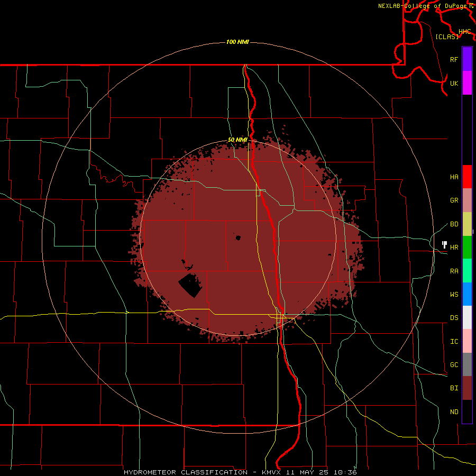This screenshot has width=476, height=476.
Task: Click the small white marker icon beside the legend
Action: [x=444, y=245]
